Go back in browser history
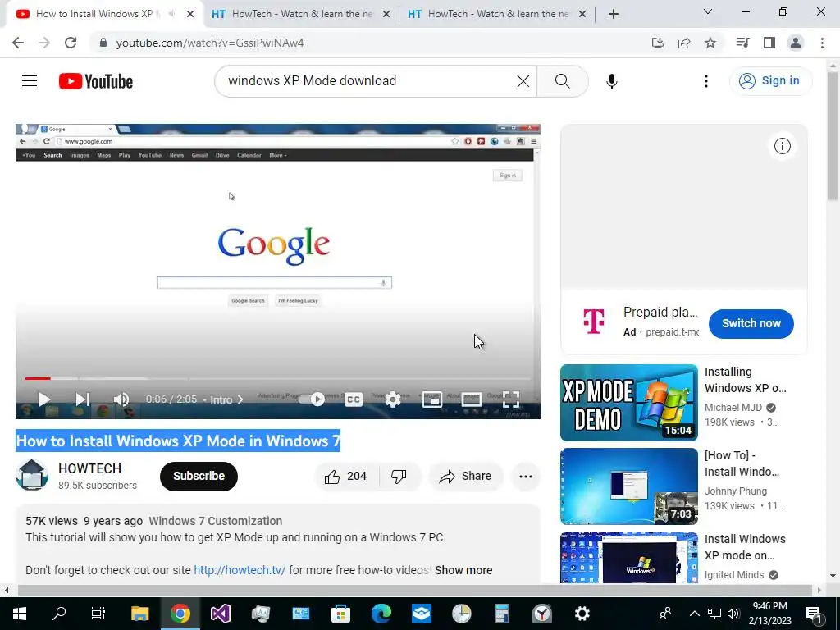This screenshot has width=840, height=630. point(18,43)
